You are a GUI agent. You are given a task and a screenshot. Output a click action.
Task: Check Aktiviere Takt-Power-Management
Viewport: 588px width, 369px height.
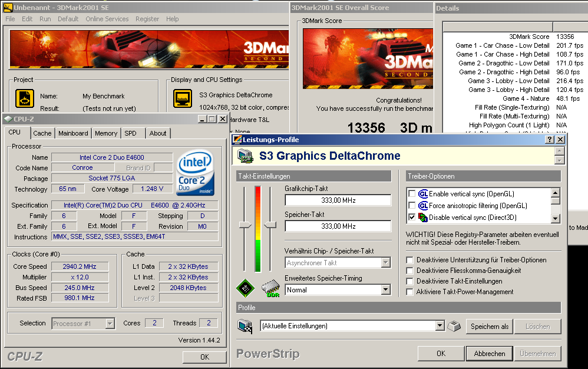(x=410, y=292)
